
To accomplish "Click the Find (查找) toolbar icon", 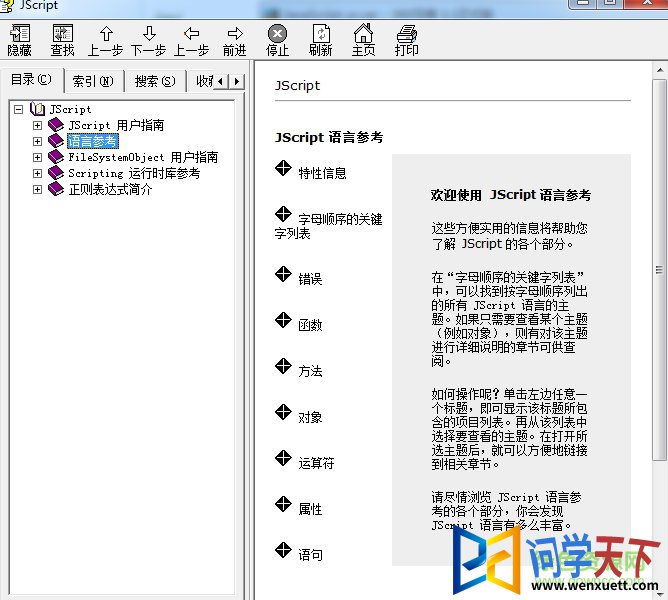I will pos(63,33).
